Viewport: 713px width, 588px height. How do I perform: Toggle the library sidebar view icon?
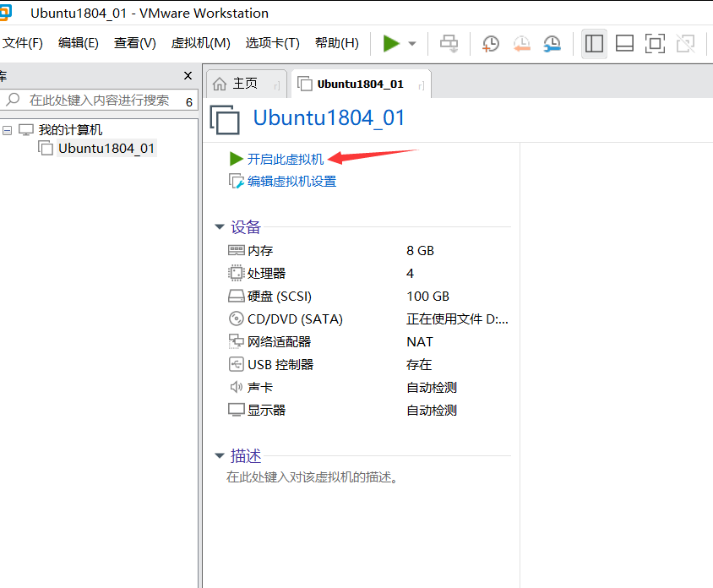(594, 44)
